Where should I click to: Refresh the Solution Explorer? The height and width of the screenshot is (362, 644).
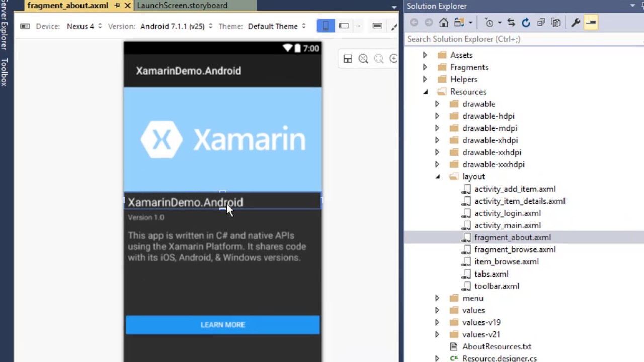tap(526, 23)
